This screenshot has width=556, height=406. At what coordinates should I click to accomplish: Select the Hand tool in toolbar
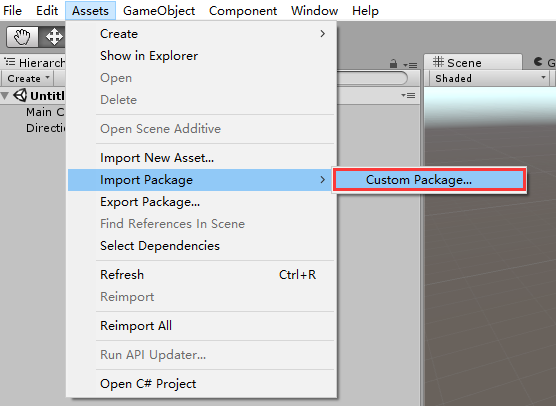tap(22, 37)
